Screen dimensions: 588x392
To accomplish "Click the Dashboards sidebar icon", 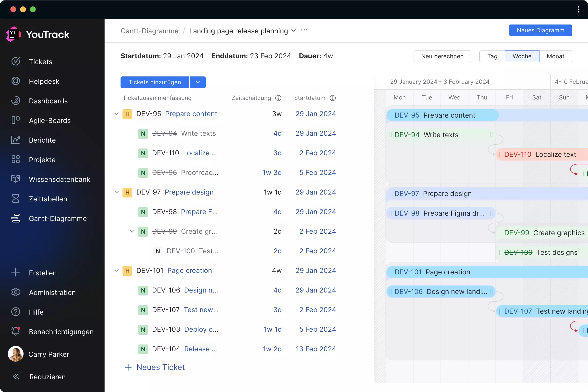I will point(16,100).
